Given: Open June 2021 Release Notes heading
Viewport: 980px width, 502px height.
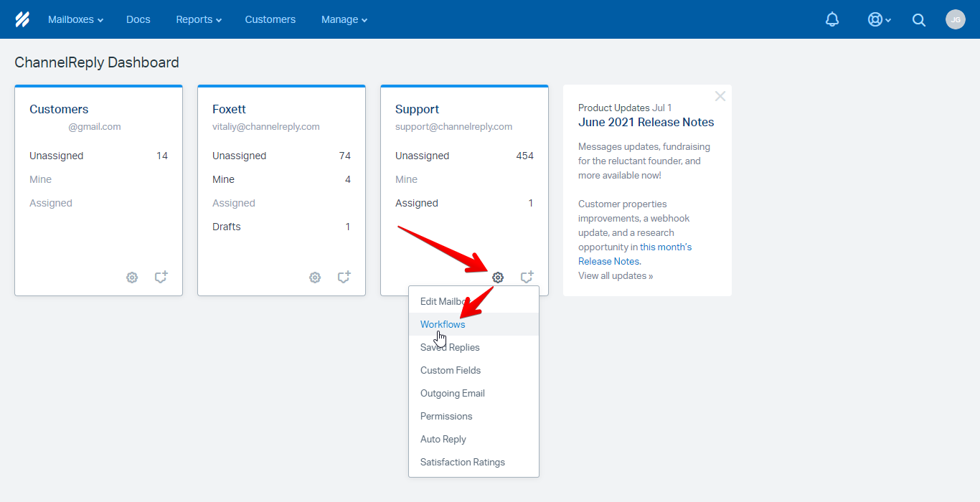Looking at the screenshot, I should 646,122.
